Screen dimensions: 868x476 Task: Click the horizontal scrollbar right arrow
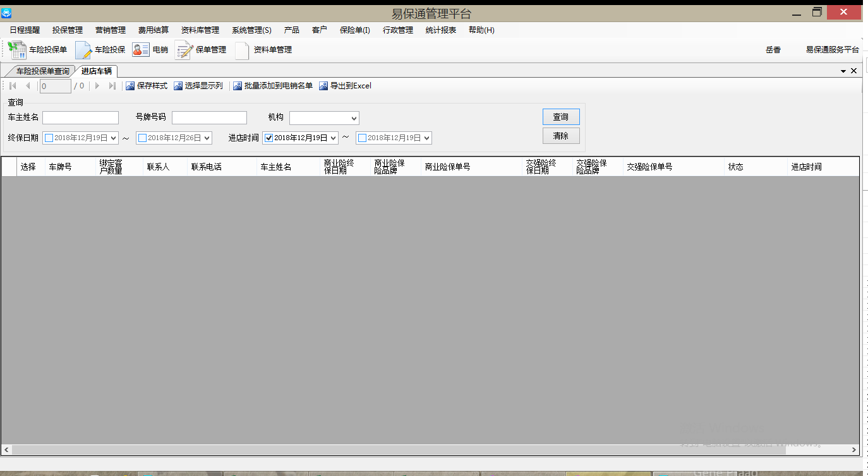pyautogui.click(x=854, y=450)
